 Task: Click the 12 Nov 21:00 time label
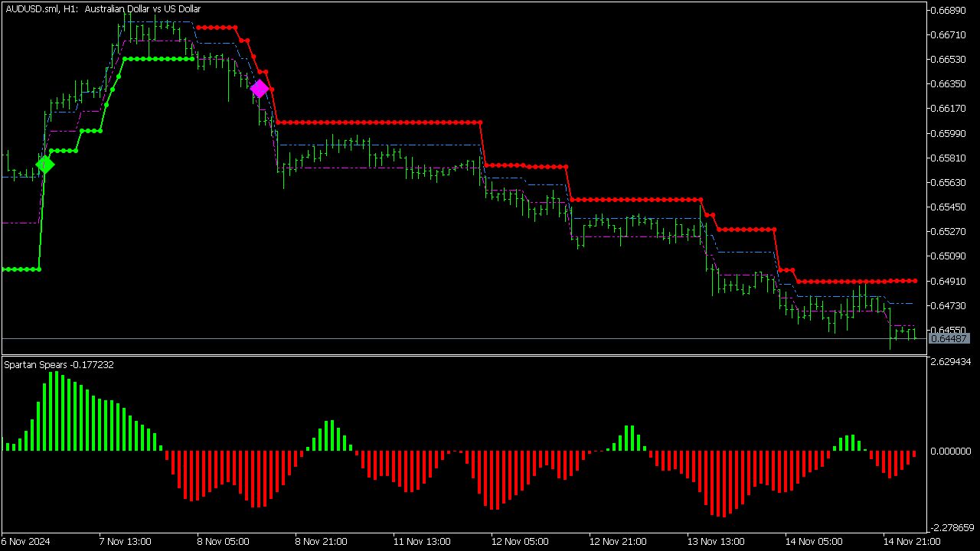618,542
